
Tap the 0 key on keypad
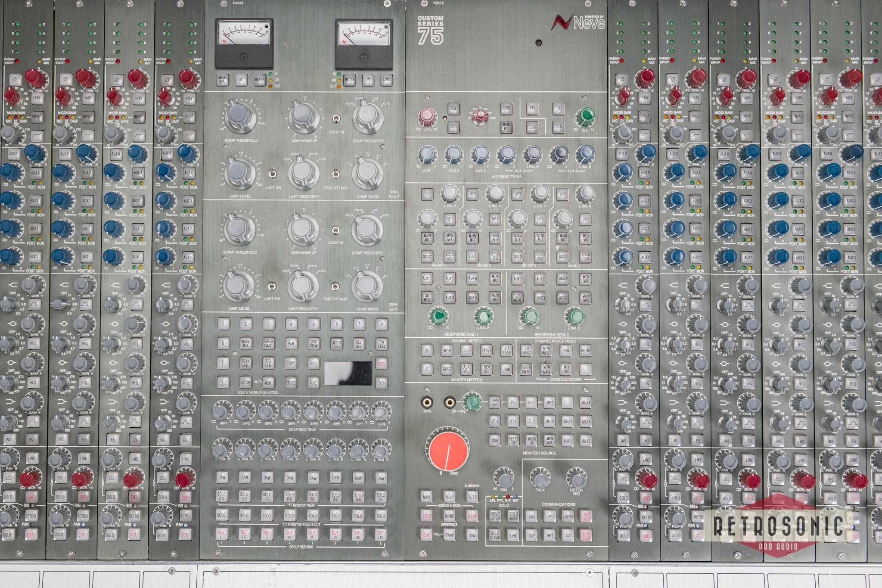tap(223, 344)
